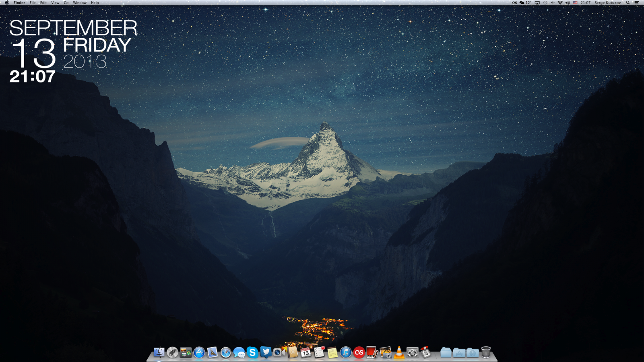
Task: Open the volume control in menu bar
Action: click(x=568, y=3)
